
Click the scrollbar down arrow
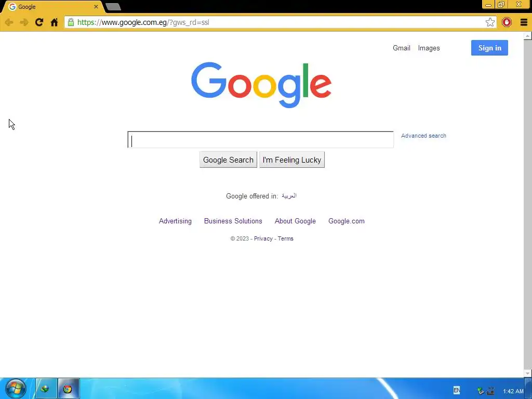[528, 373]
